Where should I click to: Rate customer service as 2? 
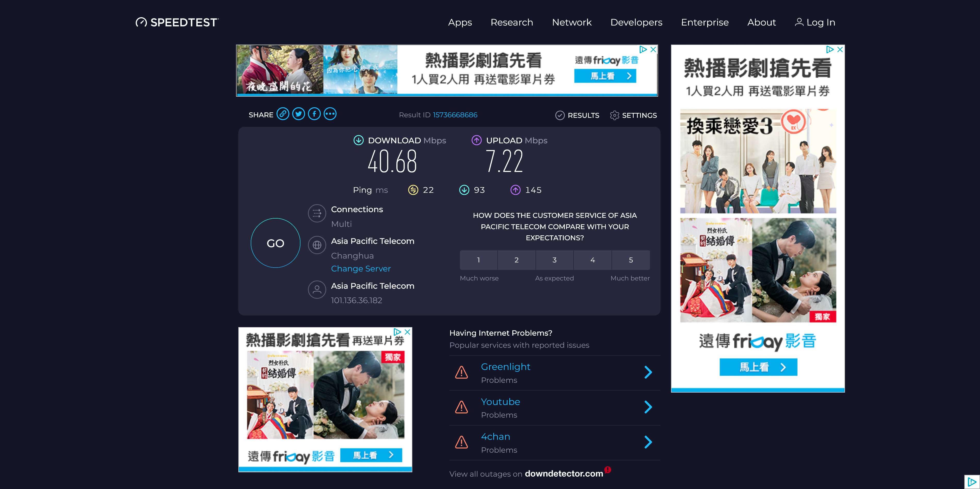pyautogui.click(x=517, y=260)
